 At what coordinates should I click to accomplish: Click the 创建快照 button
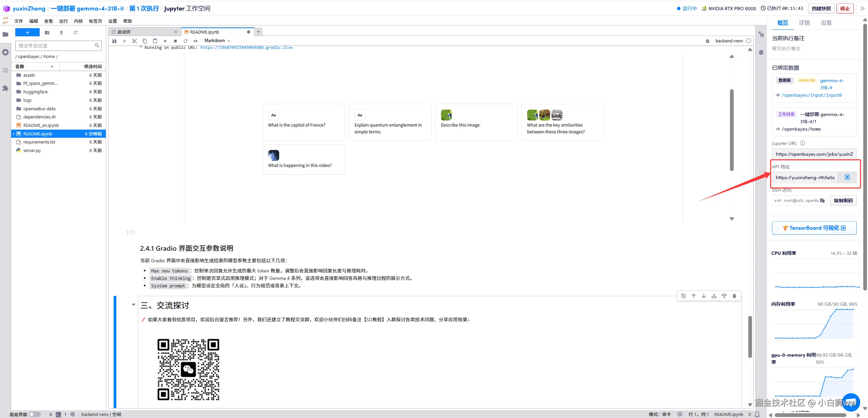[x=821, y=8]
